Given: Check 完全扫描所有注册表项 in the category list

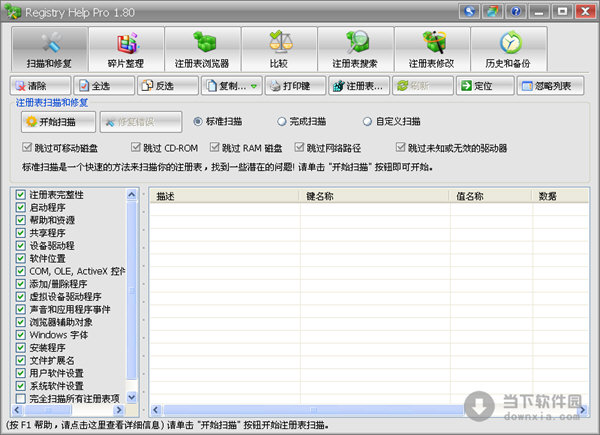Looking at the screenshot, I should (22, 398).
